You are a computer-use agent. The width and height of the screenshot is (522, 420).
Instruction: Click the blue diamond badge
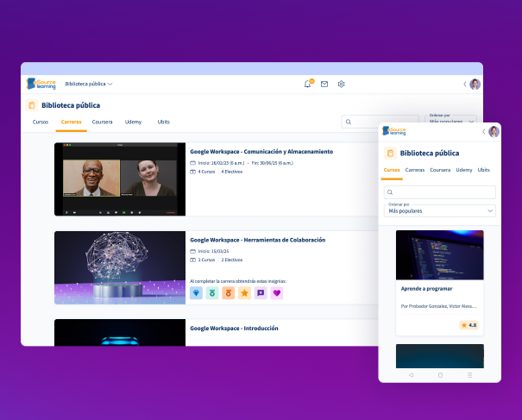pyautogui.click(x=196, y=293)
